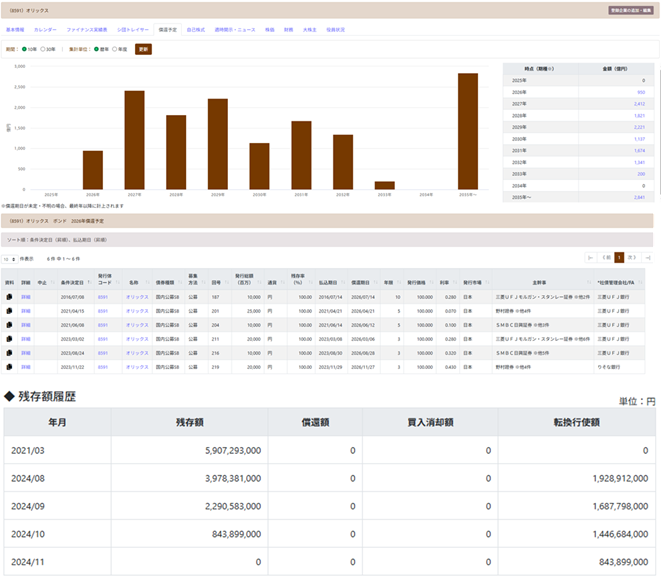Open document icon for bond number 201

(x=9, y=311)
